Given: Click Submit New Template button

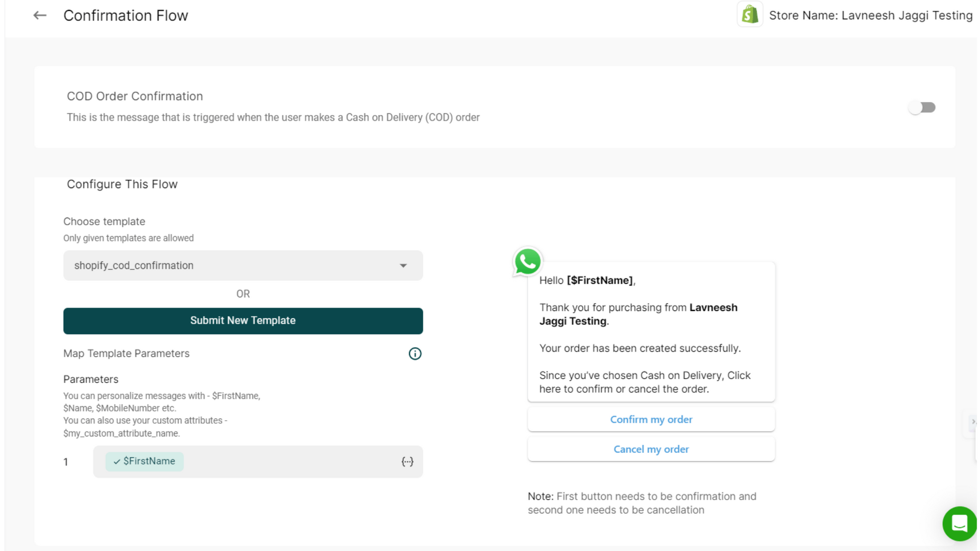Looking at the screenshot, I should 243,321.
